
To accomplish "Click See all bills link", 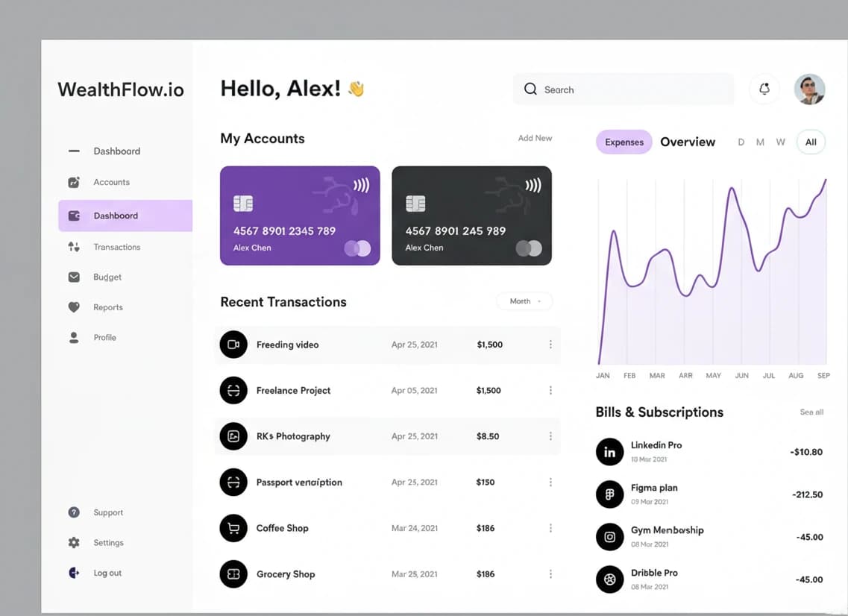I will coord(811,412).
